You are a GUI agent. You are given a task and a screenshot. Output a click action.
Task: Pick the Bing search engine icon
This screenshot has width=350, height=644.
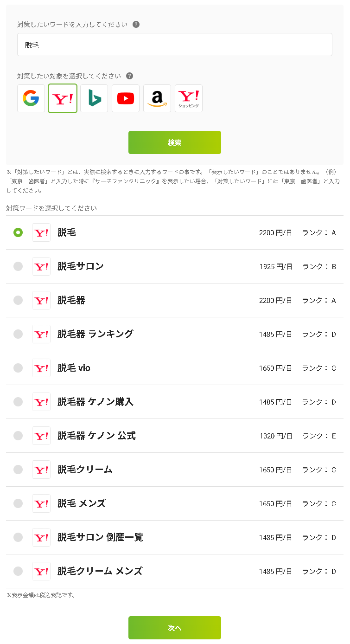tap(94, 98)
